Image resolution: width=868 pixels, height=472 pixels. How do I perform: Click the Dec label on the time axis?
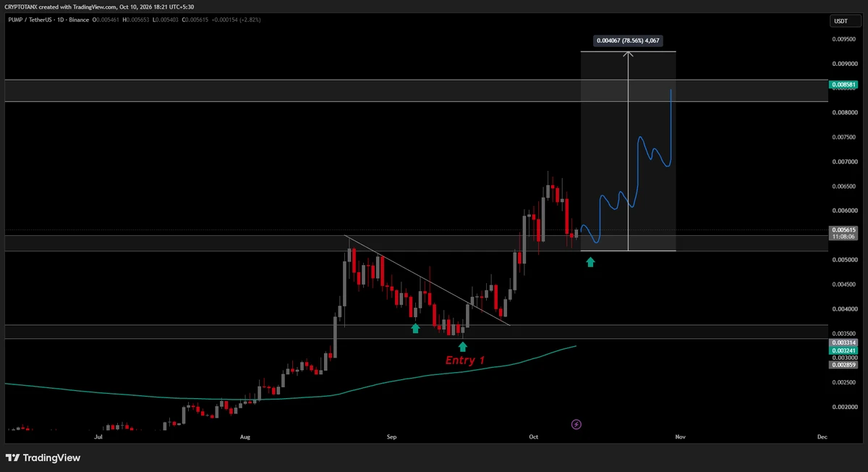click(822, 437)
